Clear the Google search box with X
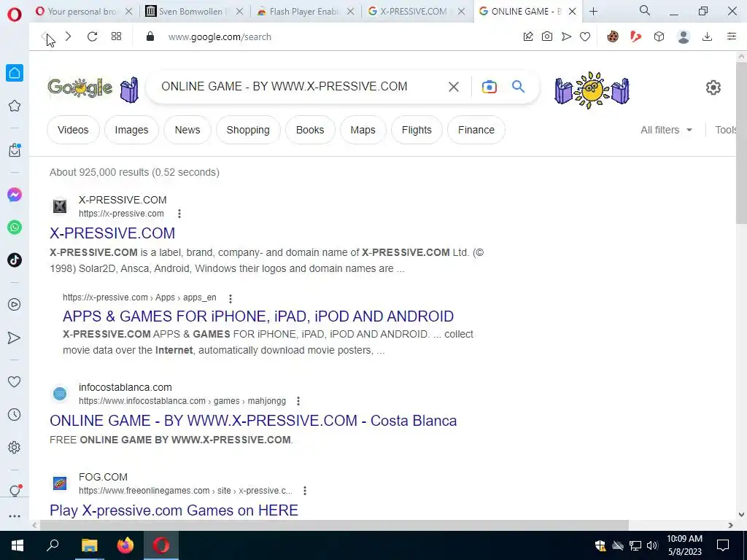The image size is (747, 560). (454, 87)
